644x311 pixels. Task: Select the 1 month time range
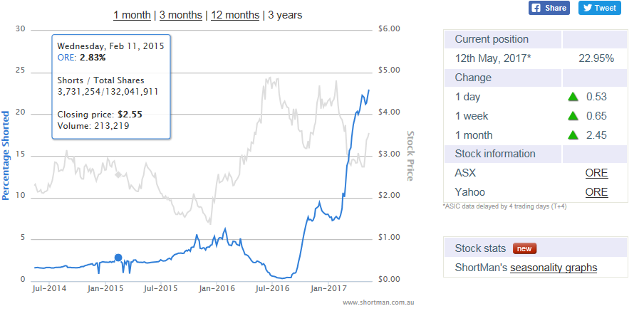(133, 15)
